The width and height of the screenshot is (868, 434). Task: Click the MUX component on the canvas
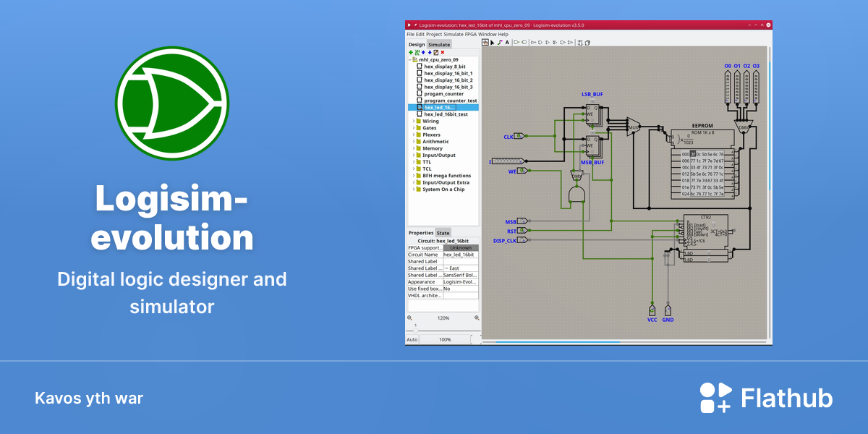634,128
